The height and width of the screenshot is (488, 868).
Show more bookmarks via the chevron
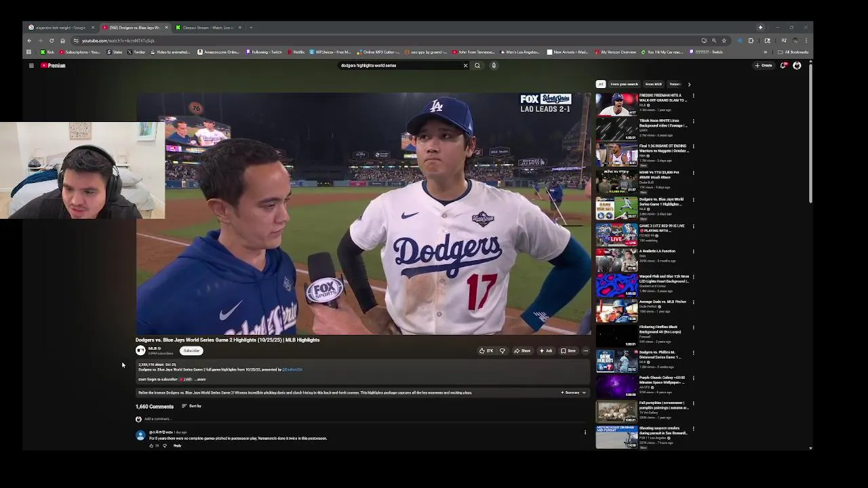[766, 52]
